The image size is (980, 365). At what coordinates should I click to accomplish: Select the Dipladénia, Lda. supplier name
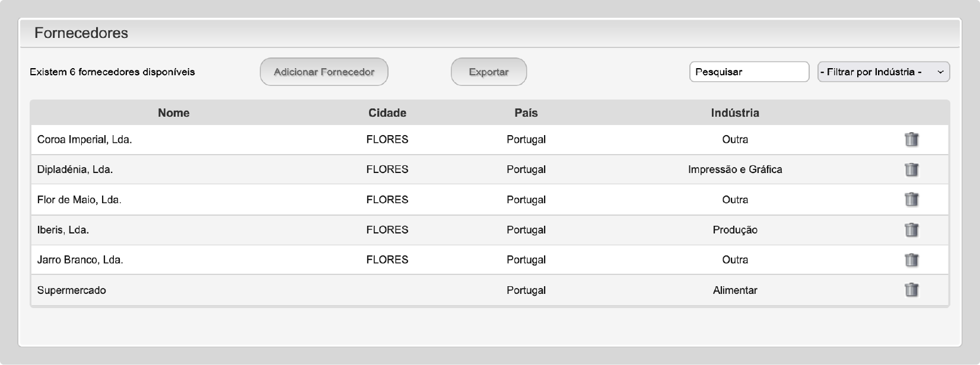click(x=75, y=169)
